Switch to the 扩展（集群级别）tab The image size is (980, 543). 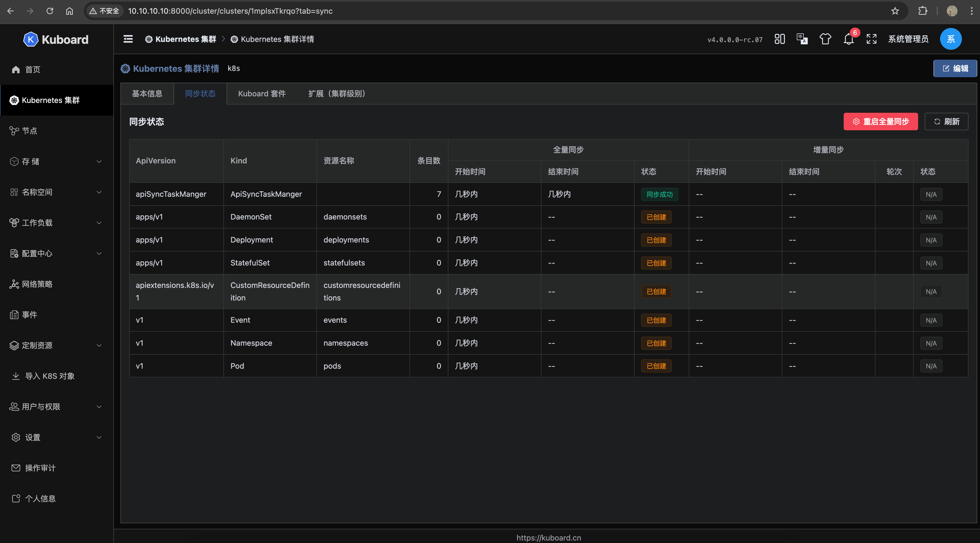(x=337, y=94)
